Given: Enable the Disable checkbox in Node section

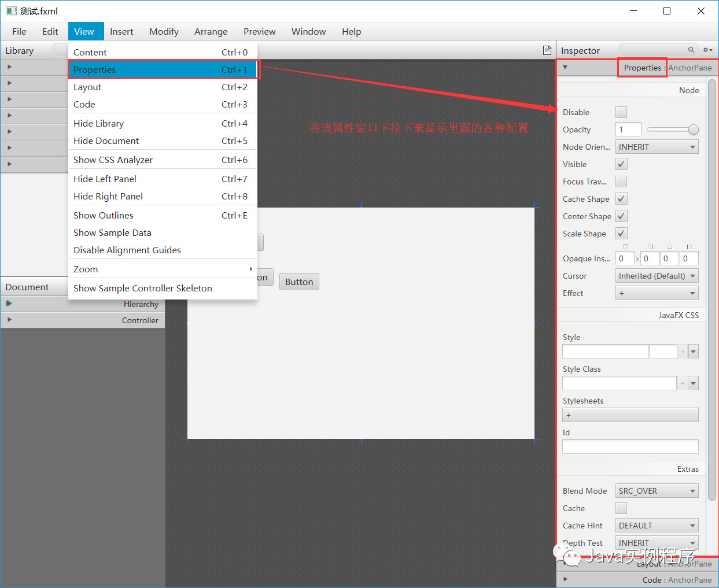Looking at the screenshot, I should pyautogui.click(x=621, y=112).
